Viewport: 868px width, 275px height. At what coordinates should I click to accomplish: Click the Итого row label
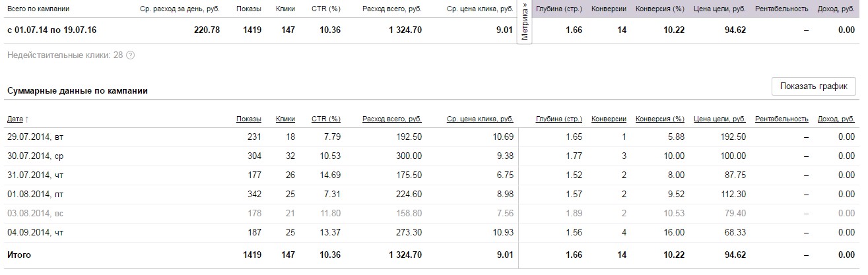click(18, 255)
